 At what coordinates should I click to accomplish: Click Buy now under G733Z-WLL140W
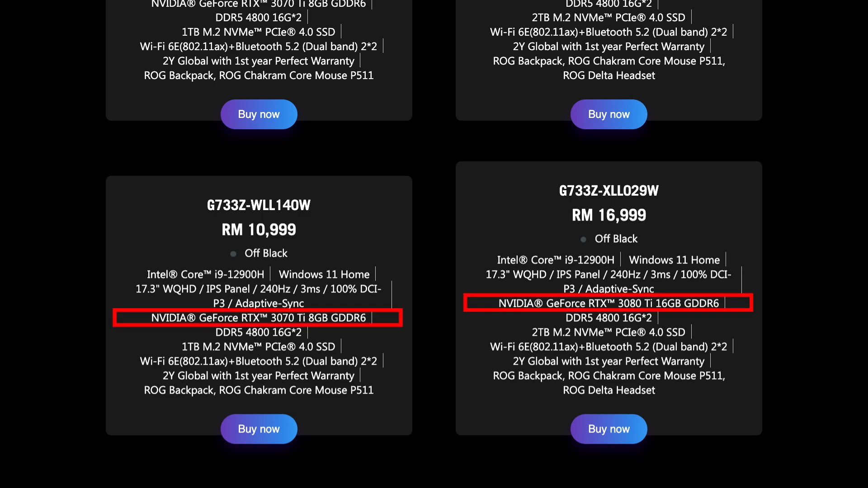tap(259, 429)
